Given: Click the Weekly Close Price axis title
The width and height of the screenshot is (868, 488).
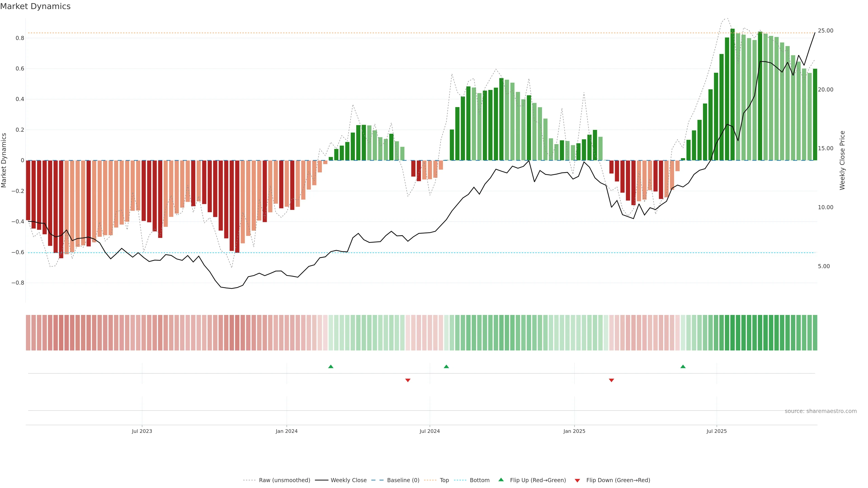Looking at the screenshot, I should click(842, 160).
